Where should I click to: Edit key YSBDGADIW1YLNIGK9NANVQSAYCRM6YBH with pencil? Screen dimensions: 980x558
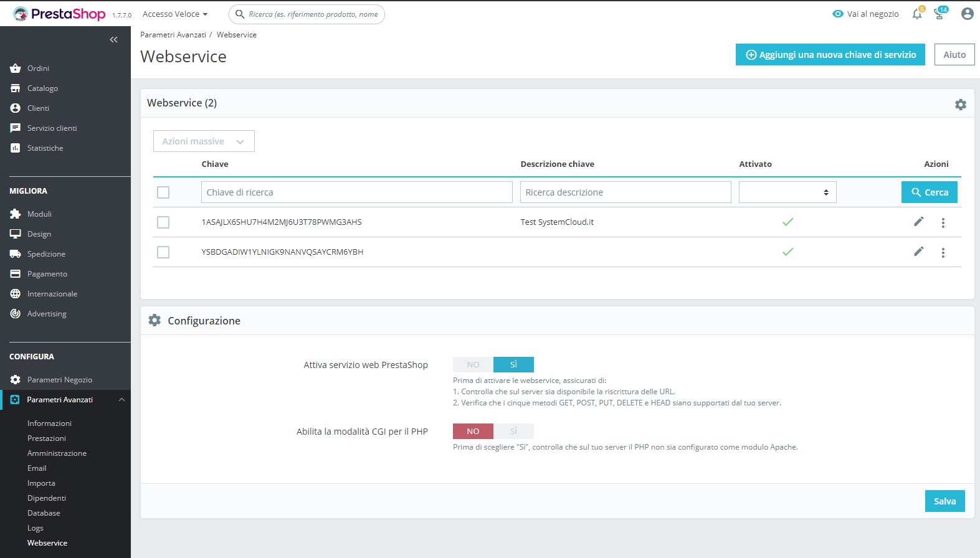(918, 252)
